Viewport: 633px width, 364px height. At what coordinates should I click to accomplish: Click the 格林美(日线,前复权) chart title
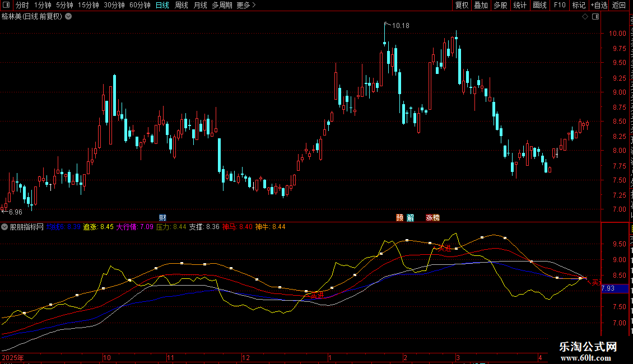(32, 17)
